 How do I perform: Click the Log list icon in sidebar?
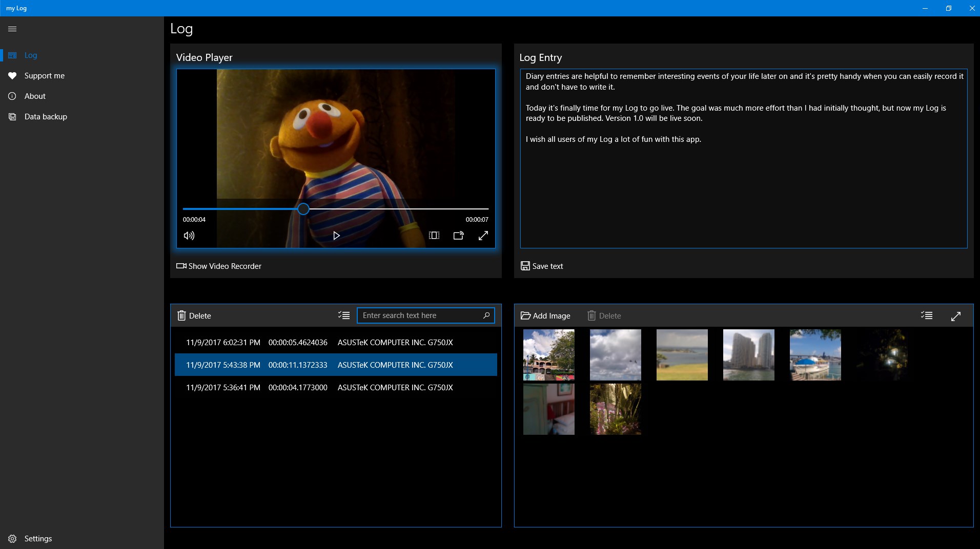tap(12, 55)
